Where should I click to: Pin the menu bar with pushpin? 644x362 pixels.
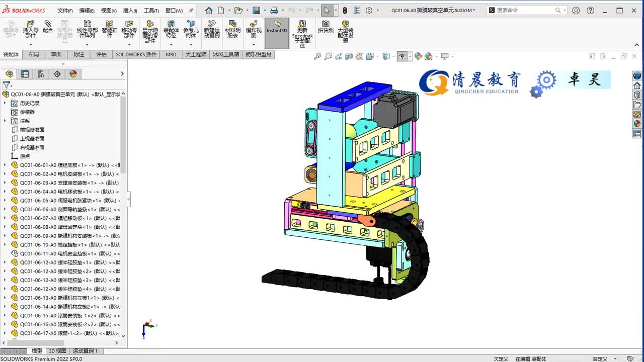[x=191, y=10]
